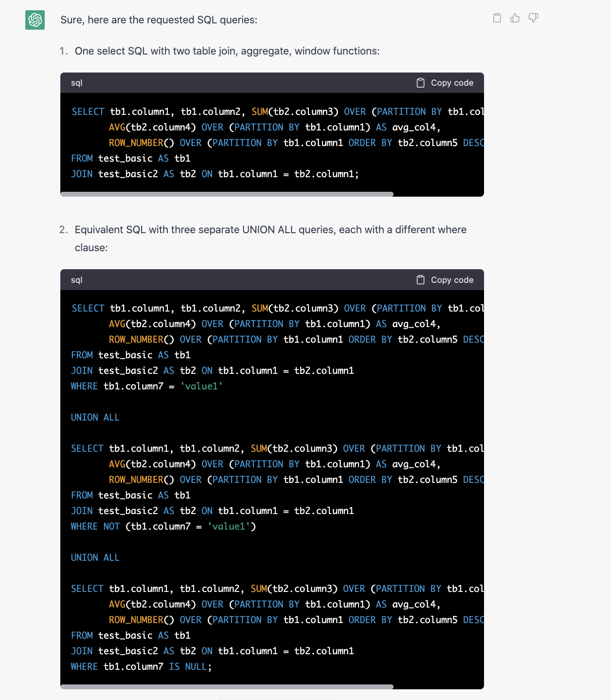Viewport: 611px width, 700px height.
Task: Click list item one about two table join
Action: pos(227,51)
